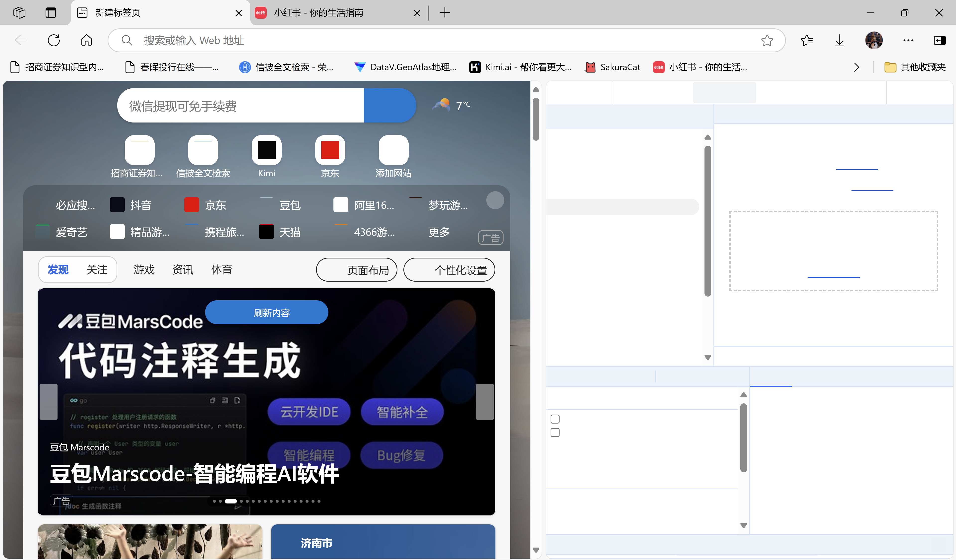956x560 pixels.
Task: Open a new tab with plus
Action: pyautogui.click(x=445, y=12)
